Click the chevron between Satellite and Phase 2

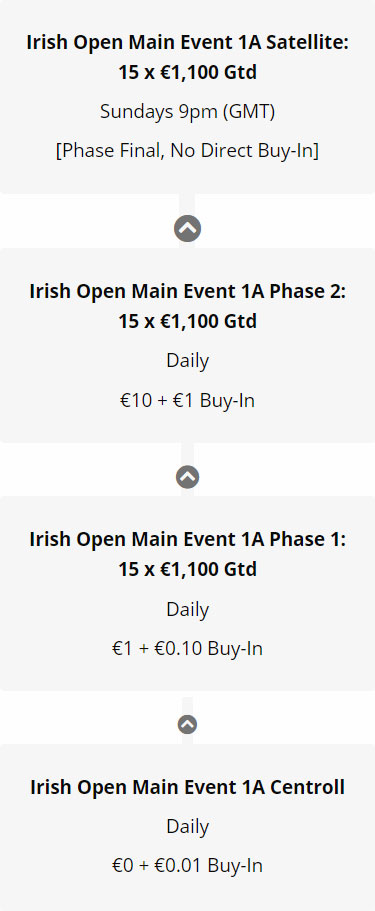coord(187,228)
